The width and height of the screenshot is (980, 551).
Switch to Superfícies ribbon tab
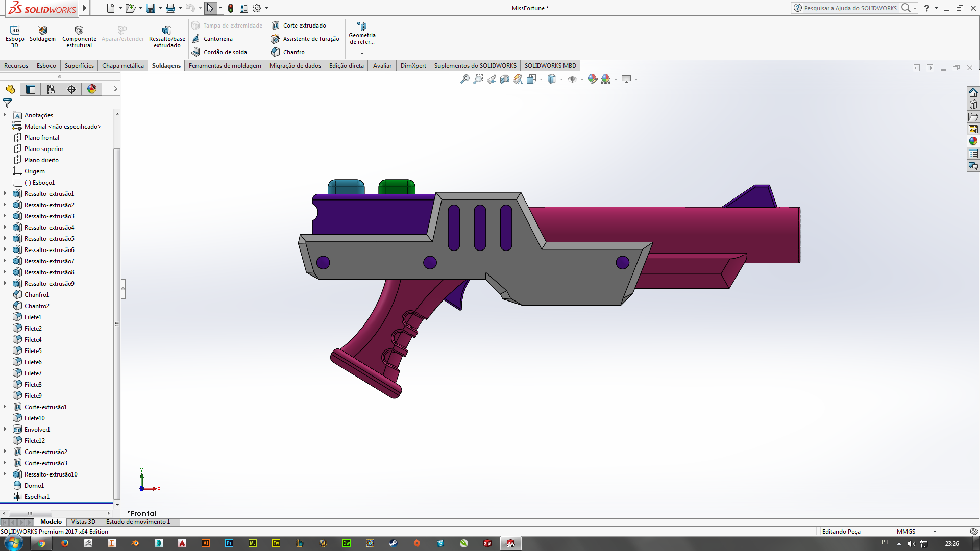(79, 66)
